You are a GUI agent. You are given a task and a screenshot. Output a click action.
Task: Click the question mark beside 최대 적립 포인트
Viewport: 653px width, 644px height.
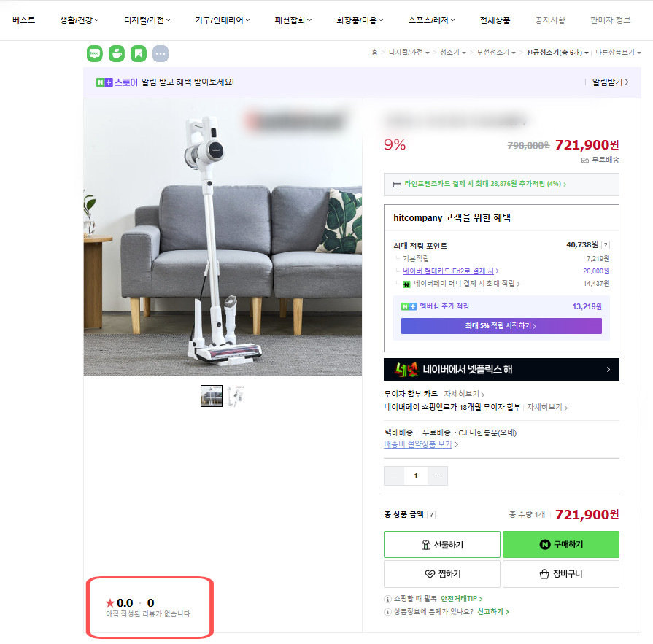pyautogui.click(x=606, y=245)
